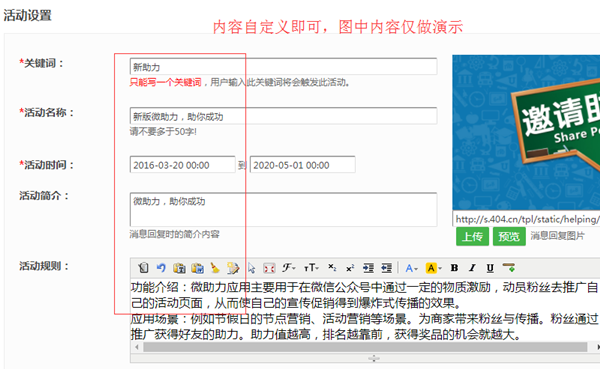Viewport: 600px width, 369px height.
Task: Click the quick format pencil icon
Action: (233, 268)
